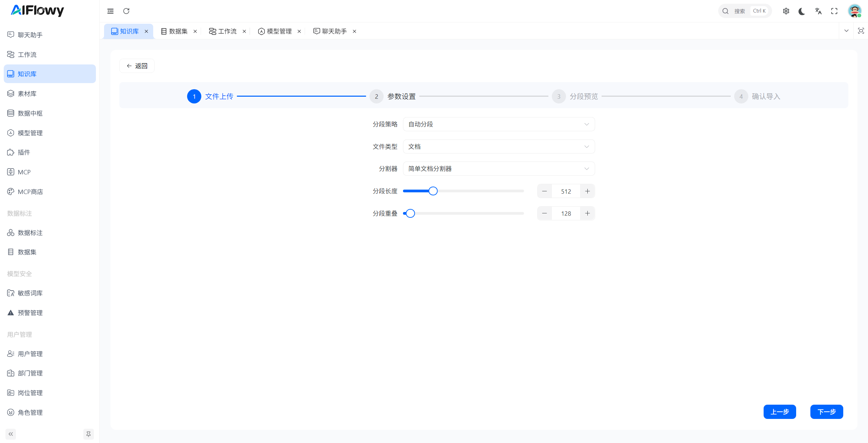The height and width of the screenshot is (443, 868).
Task: Click the 分段长度 slider handle
Action: [x=433, y=191]
